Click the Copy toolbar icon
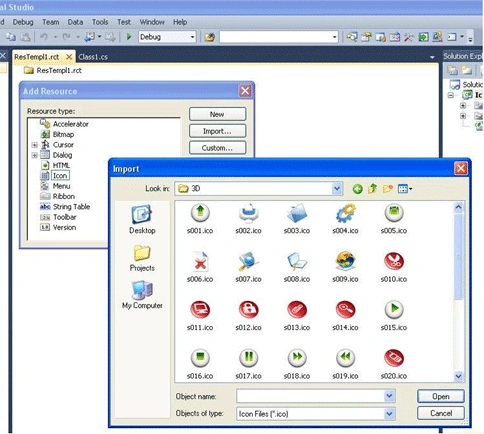Screen dimensions: 484x434 pos(11,37)
